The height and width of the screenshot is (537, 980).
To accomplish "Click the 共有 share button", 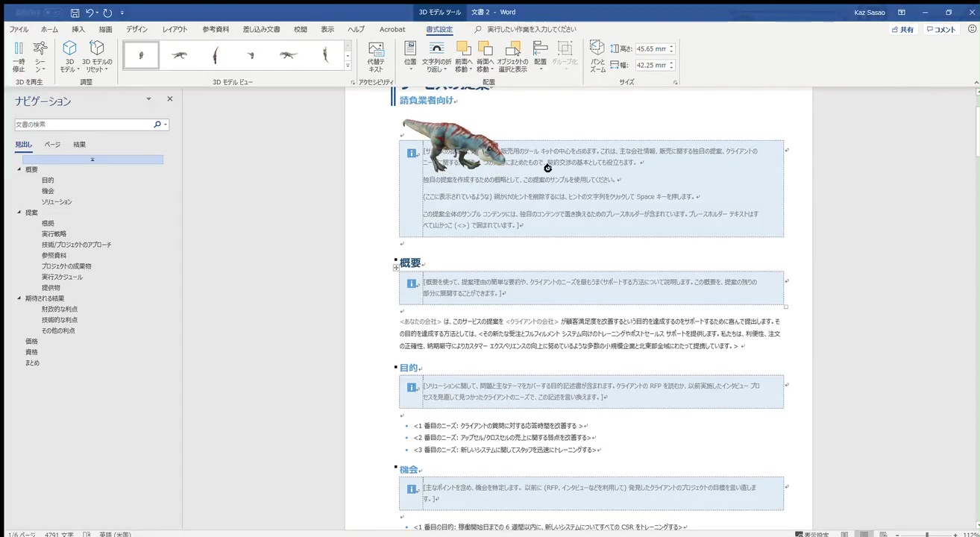I will 902,30.
